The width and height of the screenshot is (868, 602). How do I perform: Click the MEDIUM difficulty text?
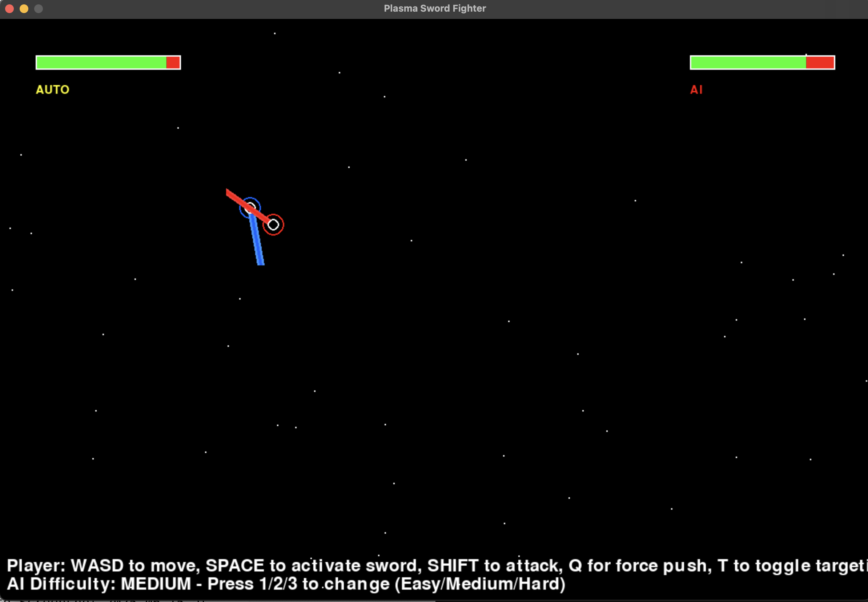click(156, 584)
